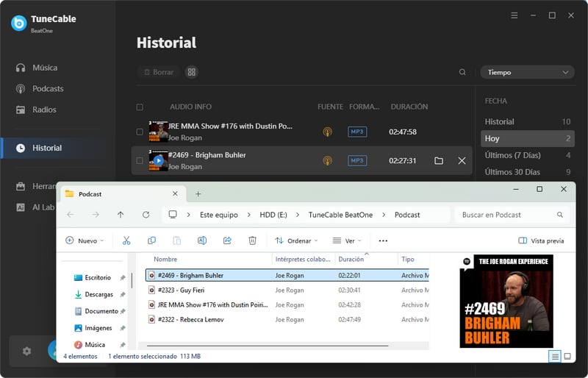Select the Hoy date filter
The width and height of the screenshot is (588, 378).
(528, 138)
